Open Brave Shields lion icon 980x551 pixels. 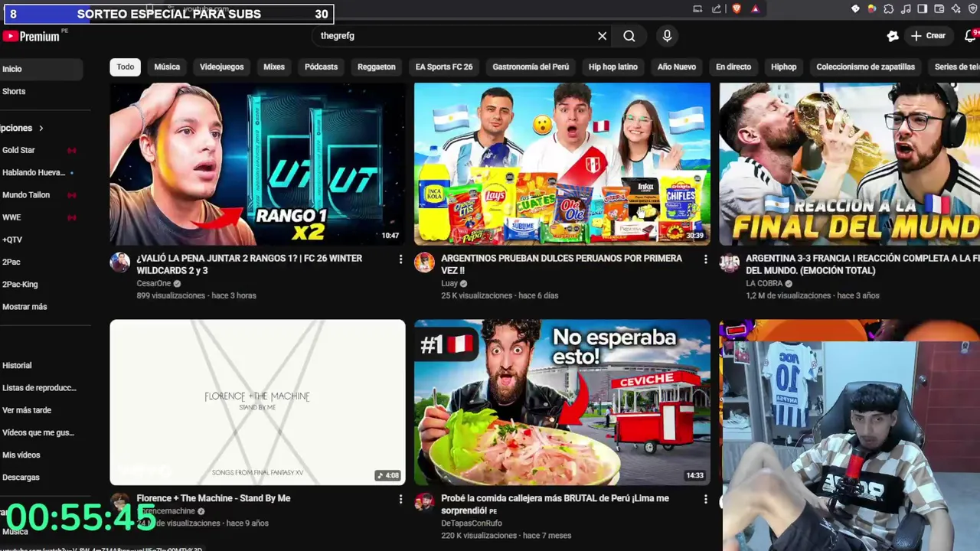point(737,8)
